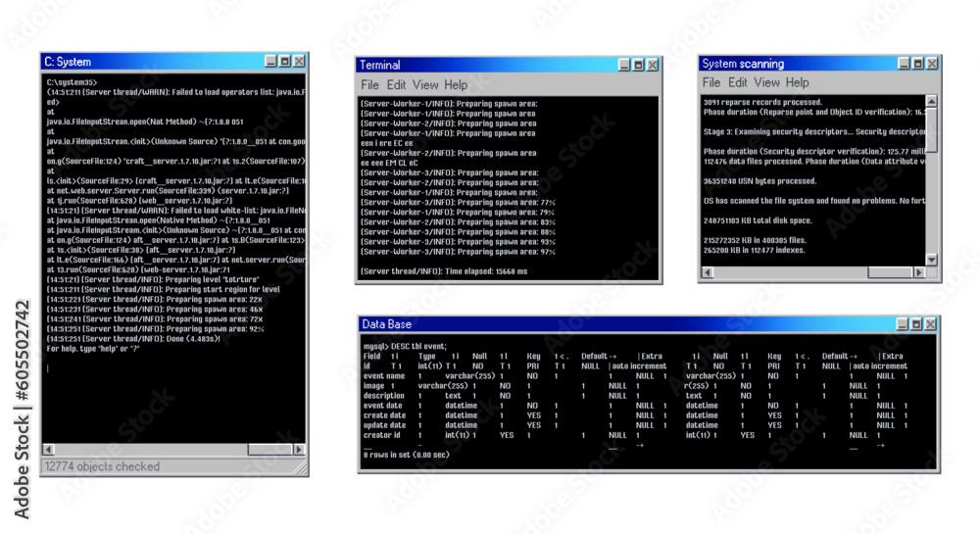Image resolution: width=980 pixels, height=534 pixels.
Task: Open Edit menu in Terminal window
Action: tap(396, 85)
